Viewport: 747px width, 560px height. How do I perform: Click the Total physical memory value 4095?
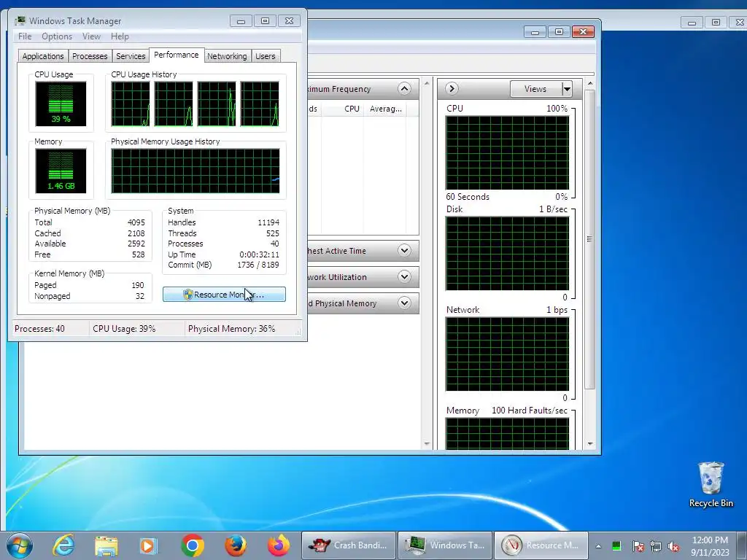(x=136, y=222)
